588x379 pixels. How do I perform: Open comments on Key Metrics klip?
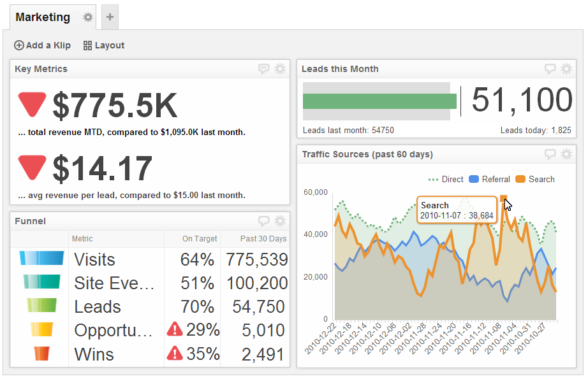coord(264,69)
